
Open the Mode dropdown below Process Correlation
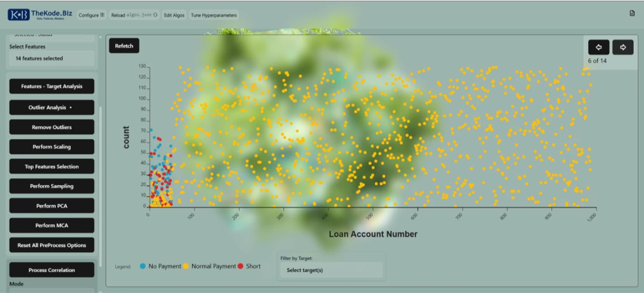pos(51,290)
